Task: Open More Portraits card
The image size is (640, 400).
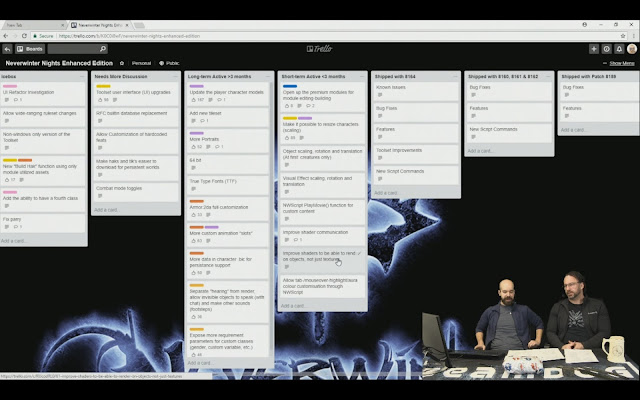Action: click(x=229, y=140)
